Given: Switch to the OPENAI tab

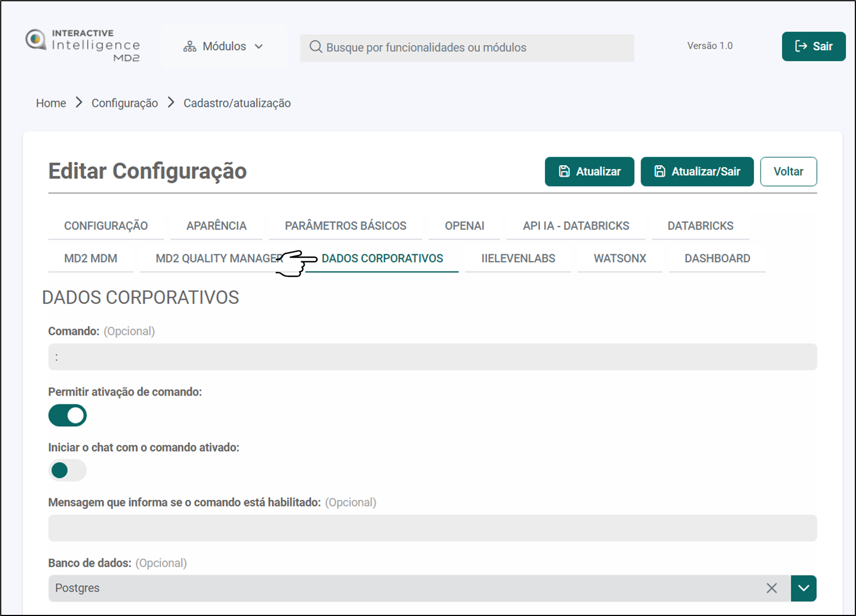Looking at the screenshot, I should point(464,226).
